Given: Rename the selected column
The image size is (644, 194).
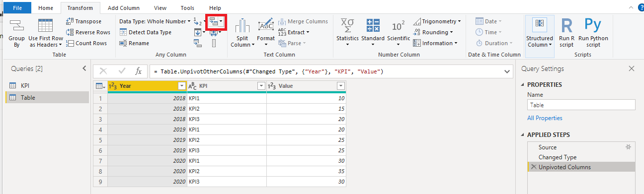Looking at the screenshot, I should click(134, 43).
